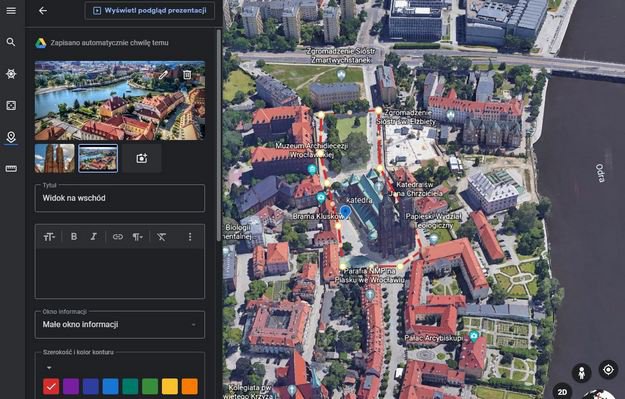Open text size formatting option
Screen dimensions: 625x399
pos(49,237)
